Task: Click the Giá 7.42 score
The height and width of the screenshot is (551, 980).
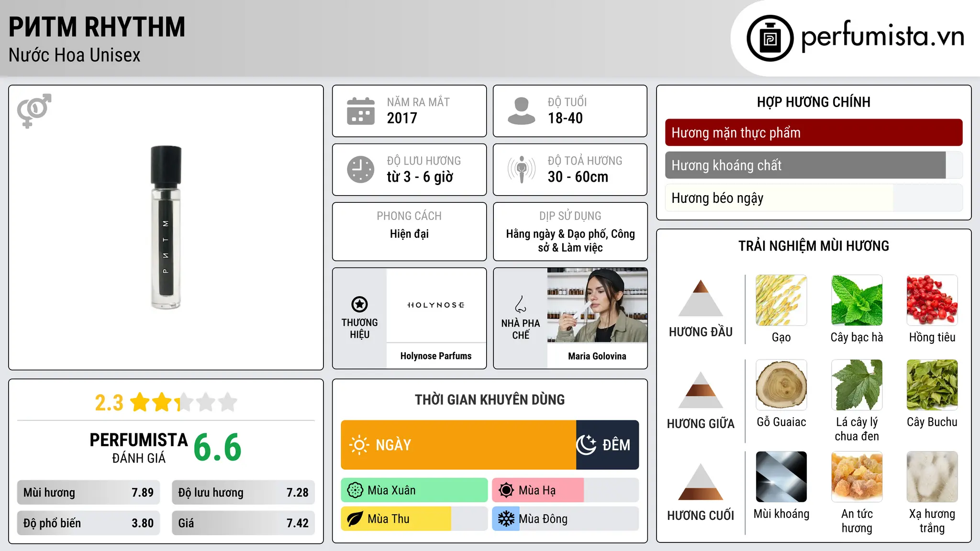Action: (x=243, y=523)
